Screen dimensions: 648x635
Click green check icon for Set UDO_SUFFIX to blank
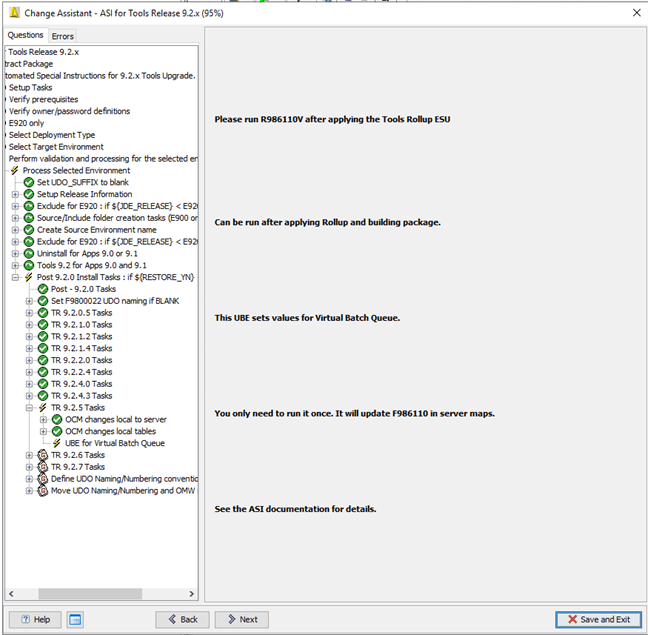[29, 182]
